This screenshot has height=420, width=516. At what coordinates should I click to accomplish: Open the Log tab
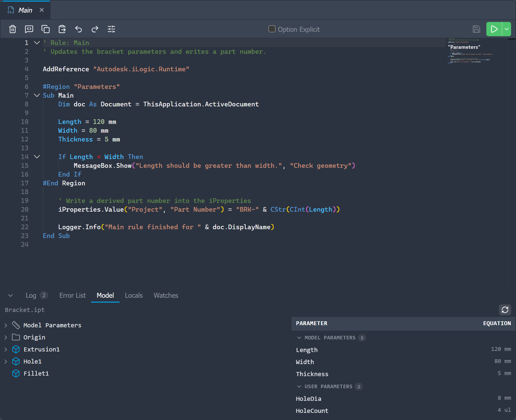click(37, 296)
